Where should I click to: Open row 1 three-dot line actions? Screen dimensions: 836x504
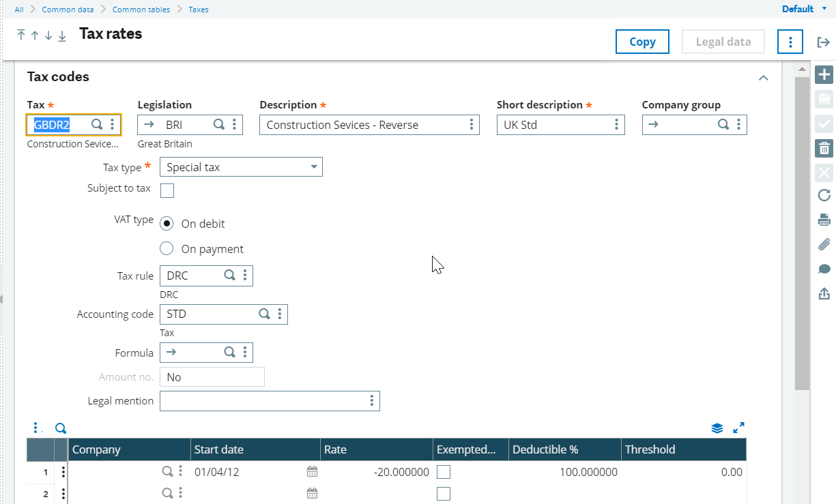click(63, 472)
